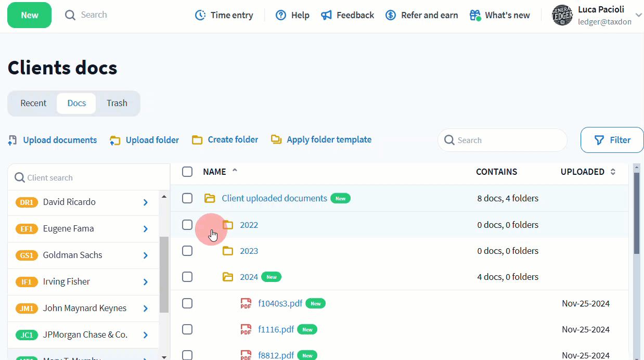
Task: Click the Client search input field
Action: click(88, 178)
